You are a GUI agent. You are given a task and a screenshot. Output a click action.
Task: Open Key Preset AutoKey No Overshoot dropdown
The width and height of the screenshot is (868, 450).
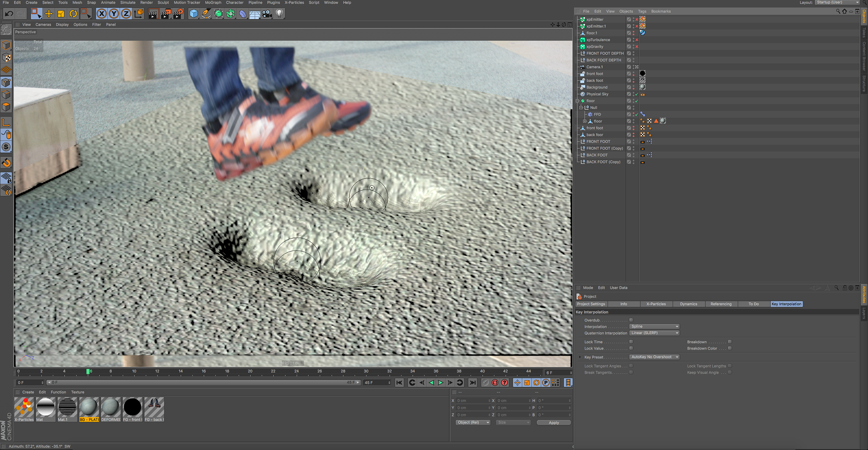[x=655, y=357]
